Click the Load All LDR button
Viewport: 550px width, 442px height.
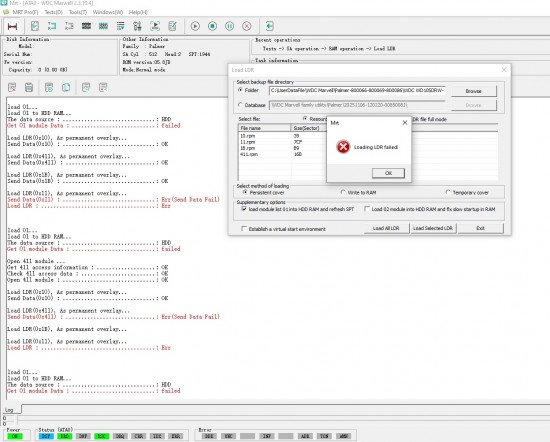tap(386, 228)
